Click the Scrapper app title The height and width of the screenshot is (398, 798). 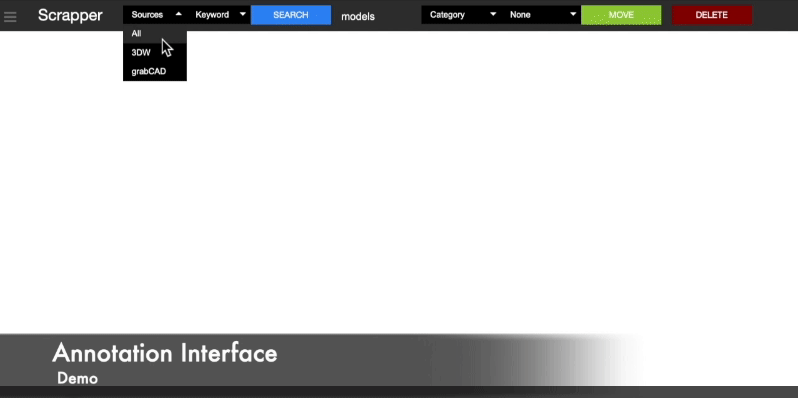70,15
